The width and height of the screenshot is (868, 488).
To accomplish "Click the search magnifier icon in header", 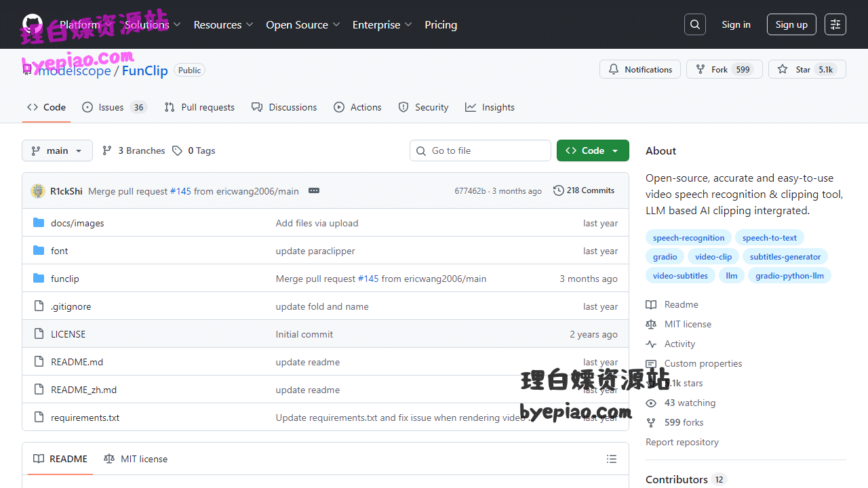I will coord(695,24).
